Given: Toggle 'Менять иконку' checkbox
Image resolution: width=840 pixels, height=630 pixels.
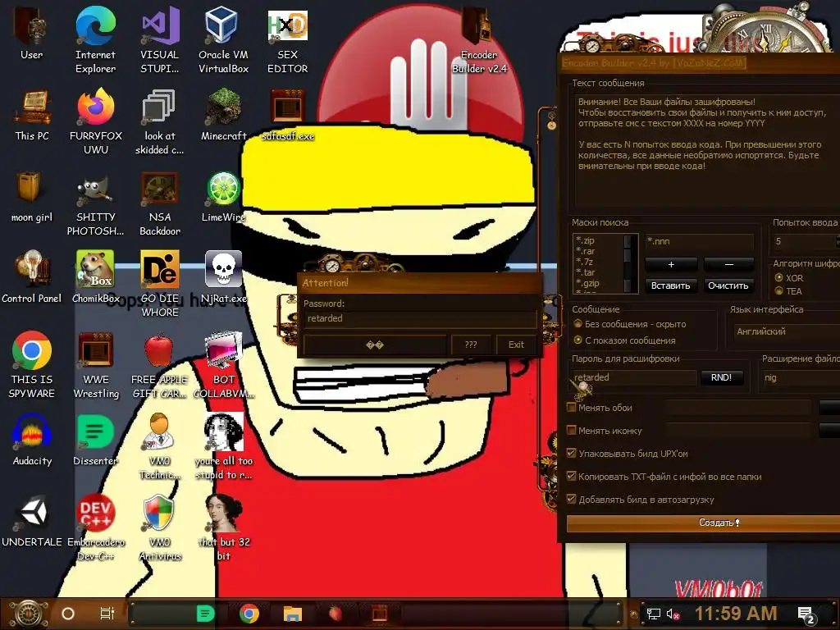Looking at the screenshot, I should point(572,430).
